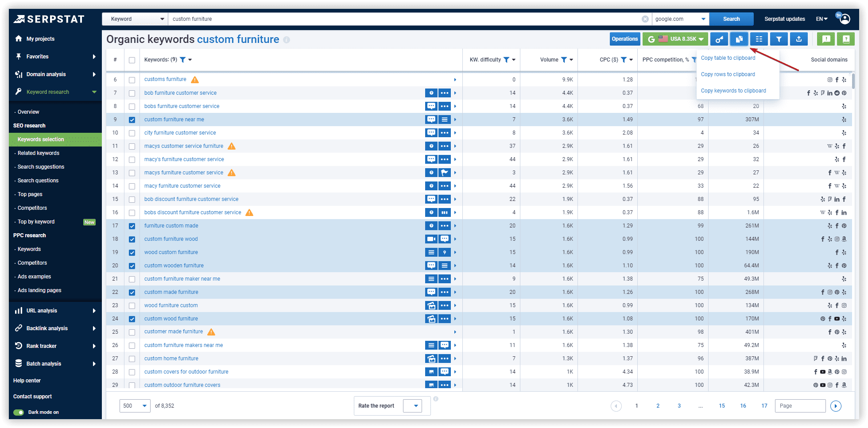Viewport: 868px width, 428px height.
Task: Go to Related keywords in sidebar
Action: point(38,153)
